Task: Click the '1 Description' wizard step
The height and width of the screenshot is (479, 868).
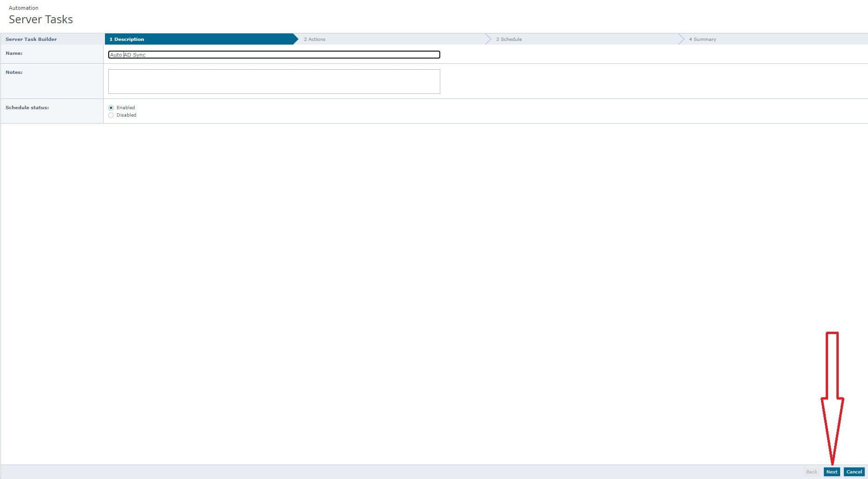Action: (127, 39)
